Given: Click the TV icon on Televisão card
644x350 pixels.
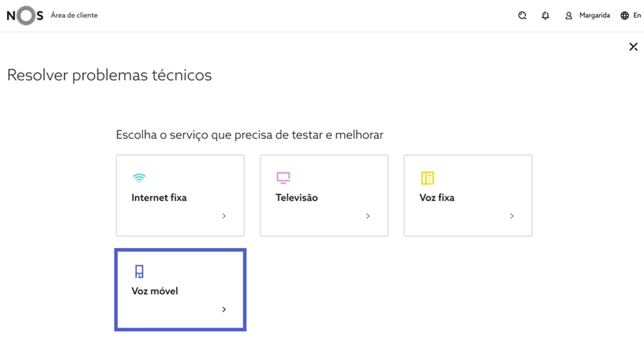Looking at the screenshot, I should [x=283, y=178].
